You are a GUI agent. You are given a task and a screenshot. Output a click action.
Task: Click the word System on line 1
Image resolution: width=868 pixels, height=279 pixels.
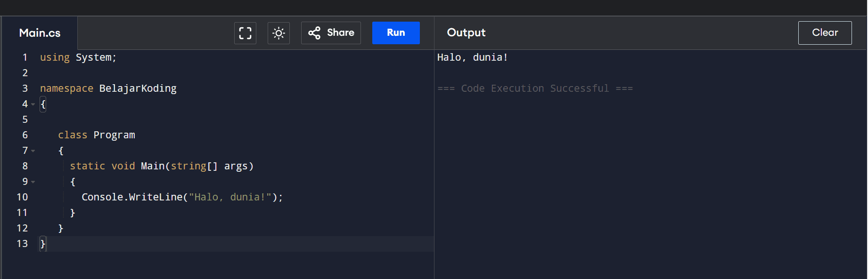click(94, 57)
